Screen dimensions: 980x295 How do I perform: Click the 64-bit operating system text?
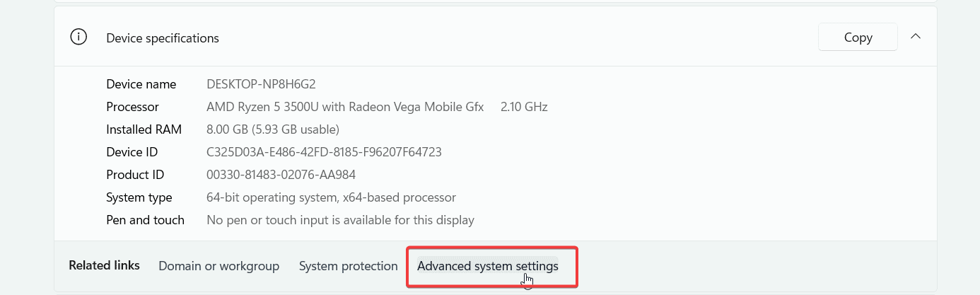(x=331, y=197)
